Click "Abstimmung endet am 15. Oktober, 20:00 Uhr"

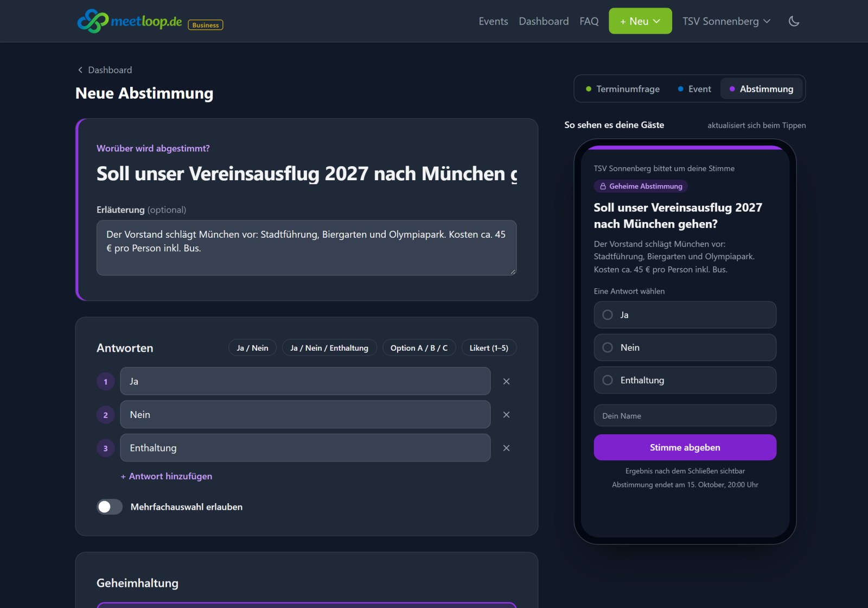(x=685, y=485)
